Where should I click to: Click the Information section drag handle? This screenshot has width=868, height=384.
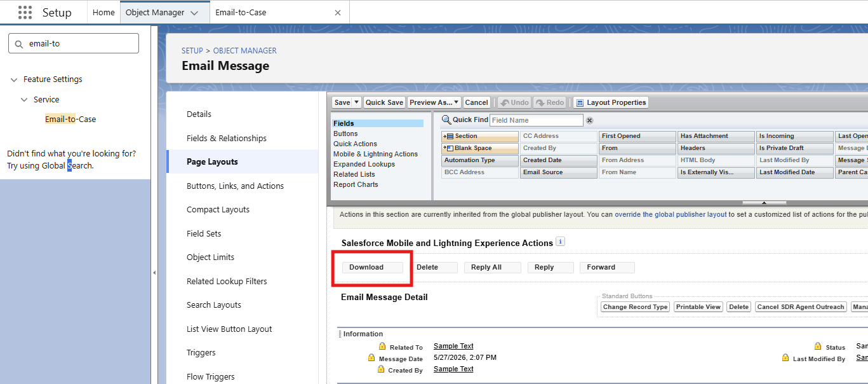point(340,334)
